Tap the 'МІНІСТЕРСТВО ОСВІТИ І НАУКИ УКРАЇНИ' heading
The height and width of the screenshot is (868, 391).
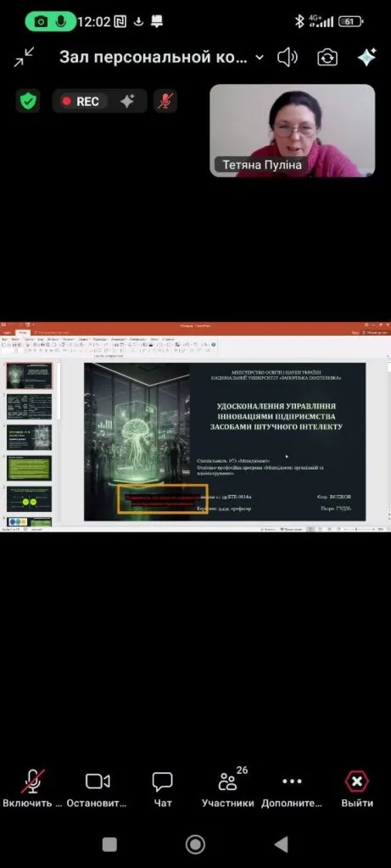(x=276, y=372)
